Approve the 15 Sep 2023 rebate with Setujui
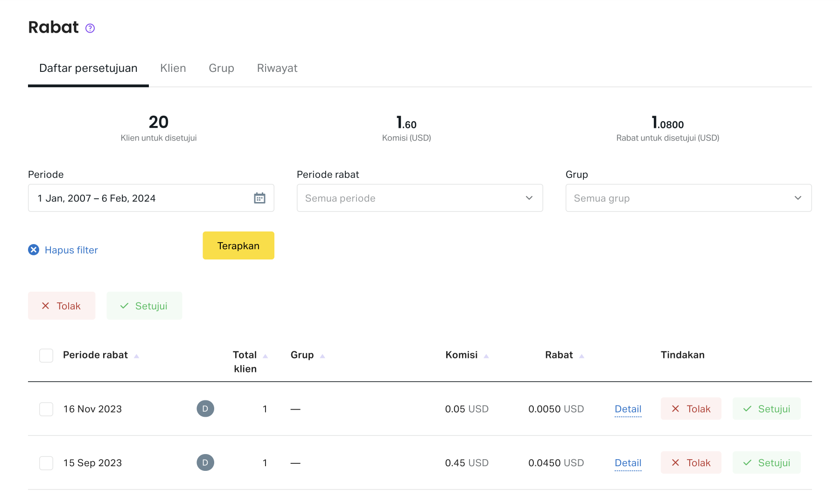 click(766, 463)
